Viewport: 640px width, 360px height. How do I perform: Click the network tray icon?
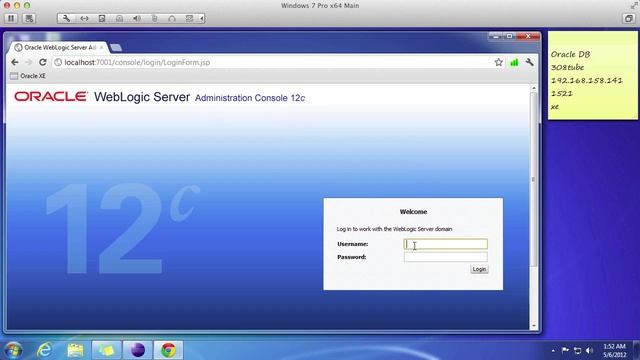point(578,350)
